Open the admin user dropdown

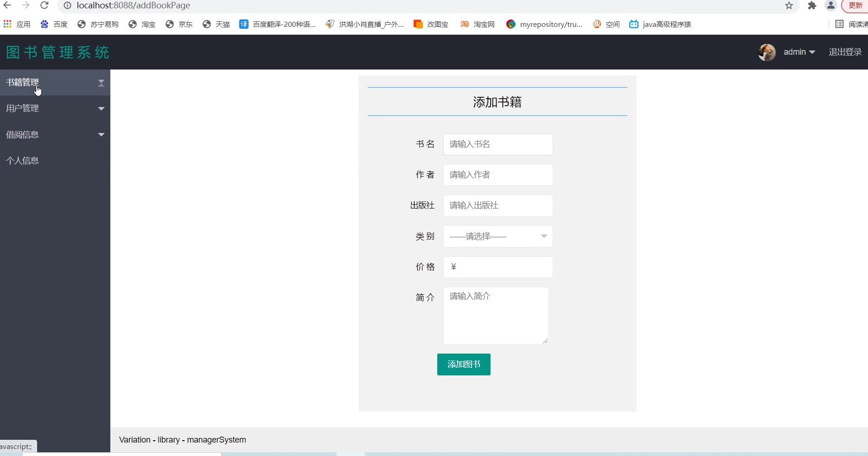pyautogui.click(x=799, y=52)
